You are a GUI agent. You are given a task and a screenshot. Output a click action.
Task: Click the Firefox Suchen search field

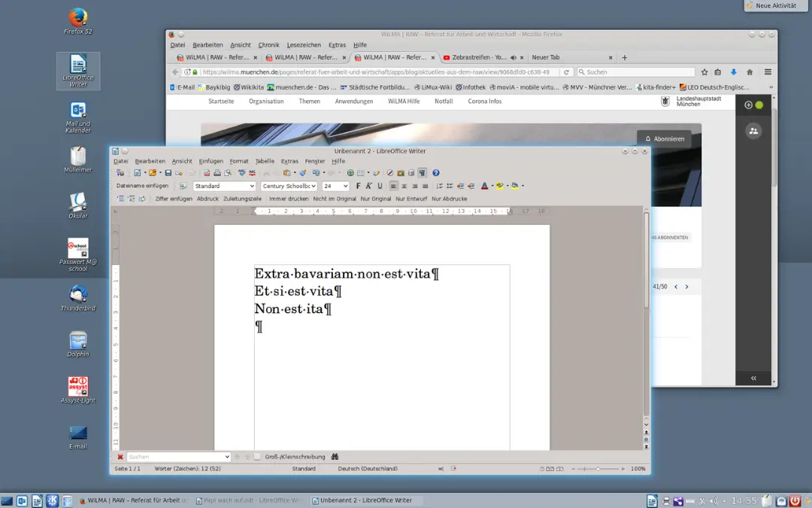pos(636,72)
